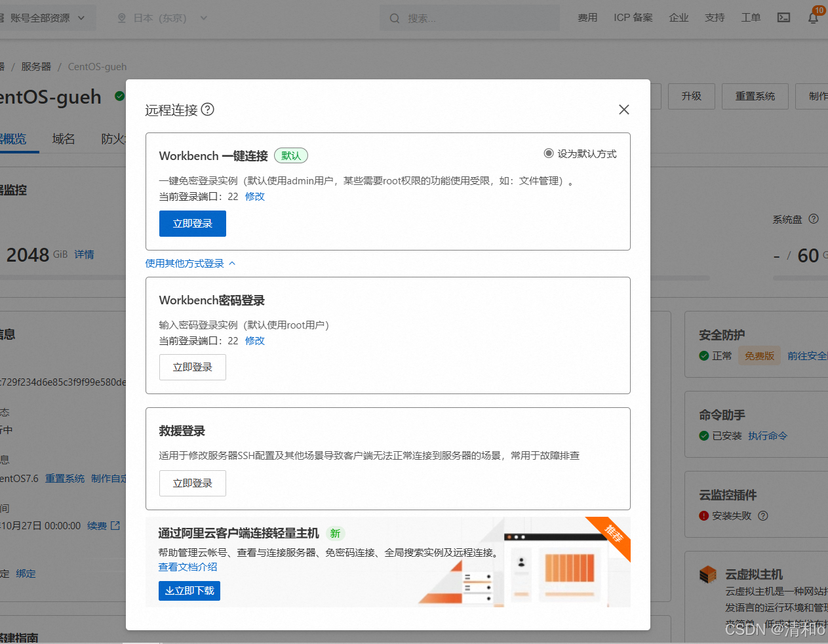This screenshot has width=828, height=644.
Task: Open 企业 menu in top bar
Action: (x=679, y=18)
